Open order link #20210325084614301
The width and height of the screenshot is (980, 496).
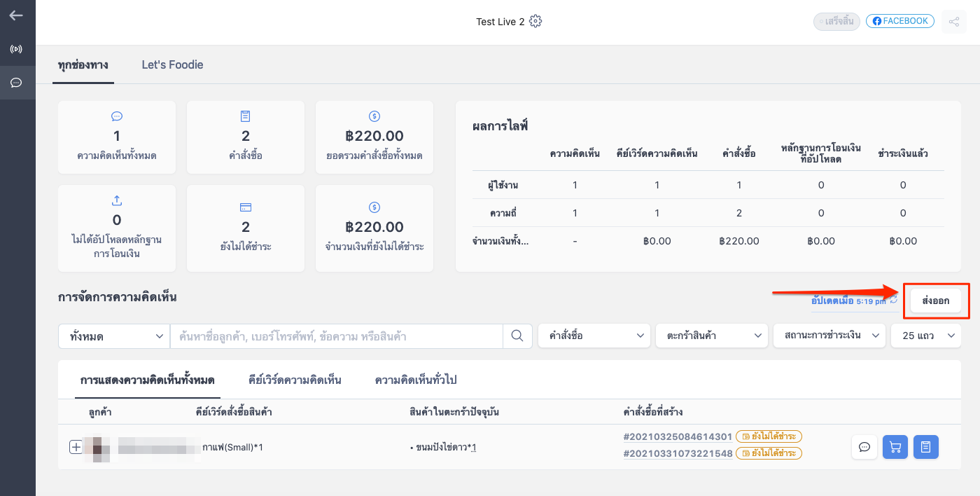(x=678, y=436)
